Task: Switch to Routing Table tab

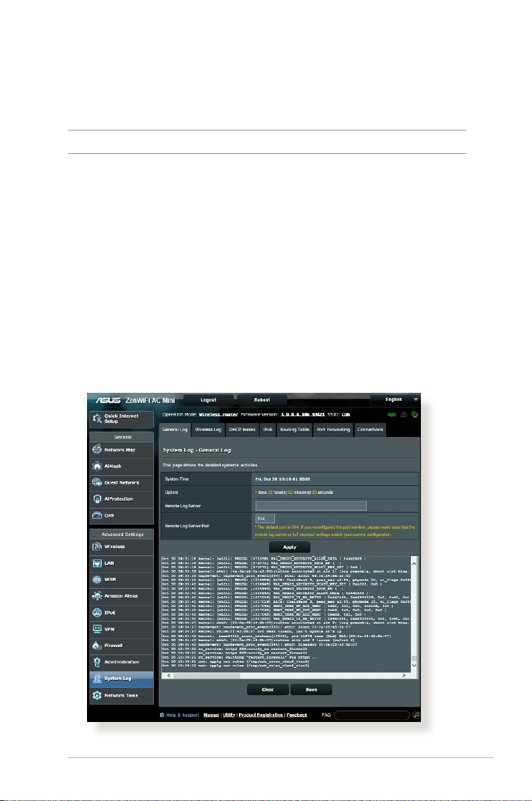Action: pyautogui.click(x=294, y=430)
